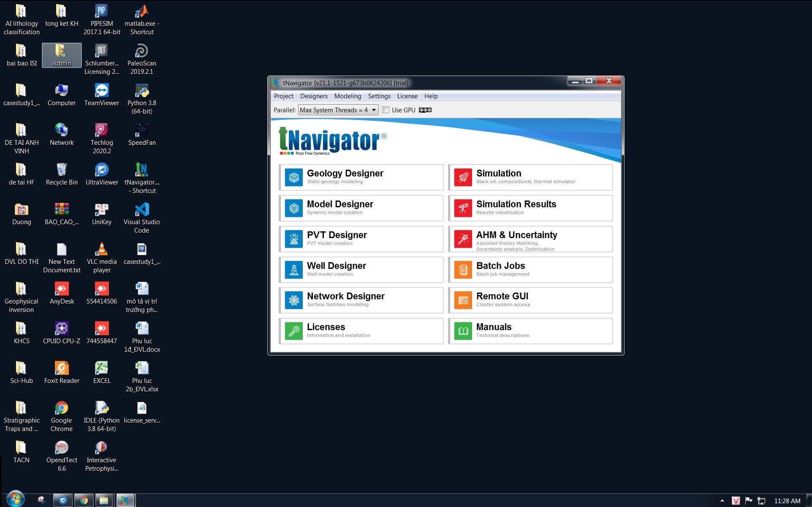
Task: Click Chrome icon in taskbar
Action: pos(84,500)
